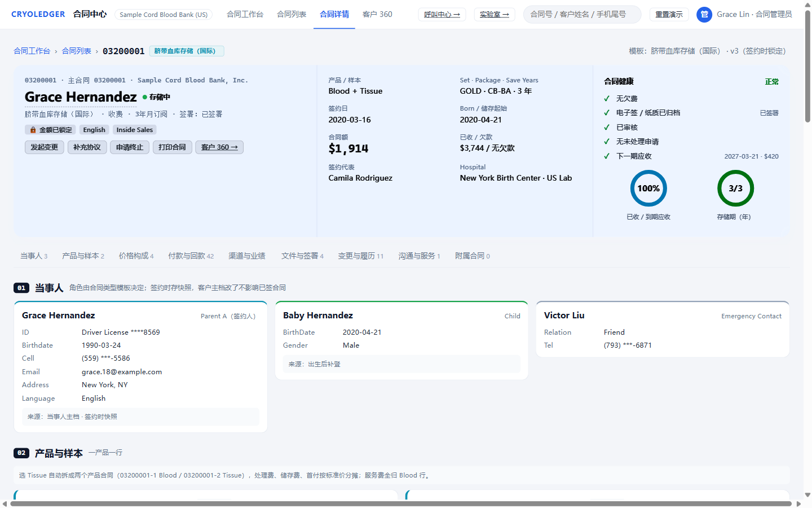Open the 合同工作台 nav tab
The width and height of the screenshot is (812, 508).
[x=245, y=14]
